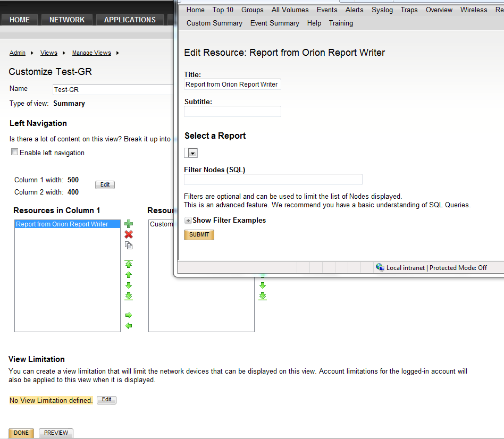This screenshot has height=439, width=504.
Task: Expand Show Filter Examples
Action: pyautogui.click(x=188, y=221)
